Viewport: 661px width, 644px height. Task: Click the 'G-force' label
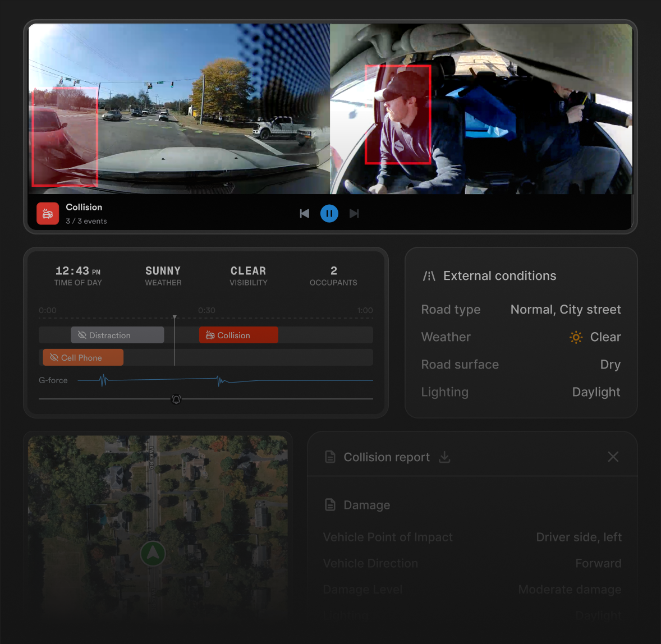[x=53, y=380]
